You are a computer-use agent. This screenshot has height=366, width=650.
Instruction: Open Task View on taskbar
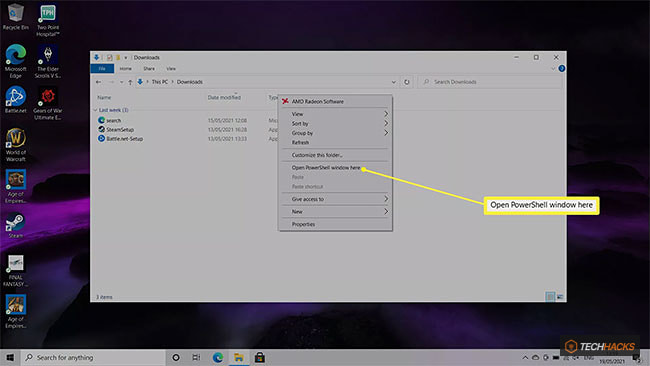pos(196,357)
